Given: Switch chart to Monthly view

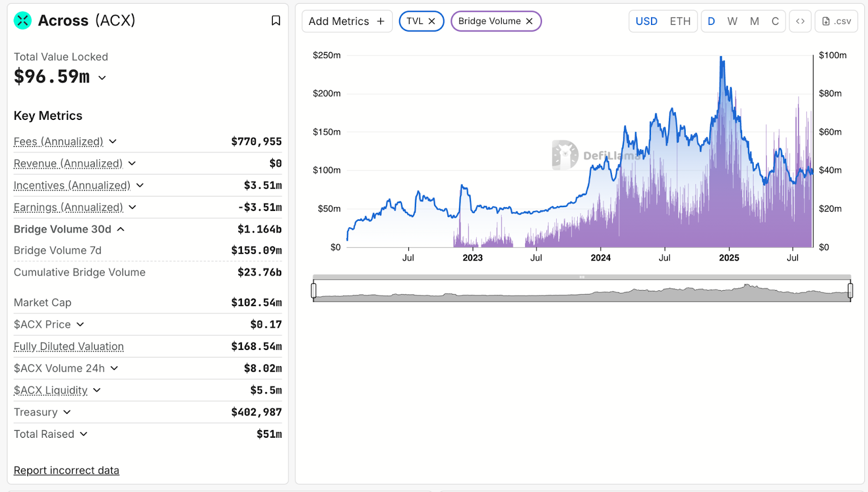Looking at the screenshot, I should [x=754, y=21].
